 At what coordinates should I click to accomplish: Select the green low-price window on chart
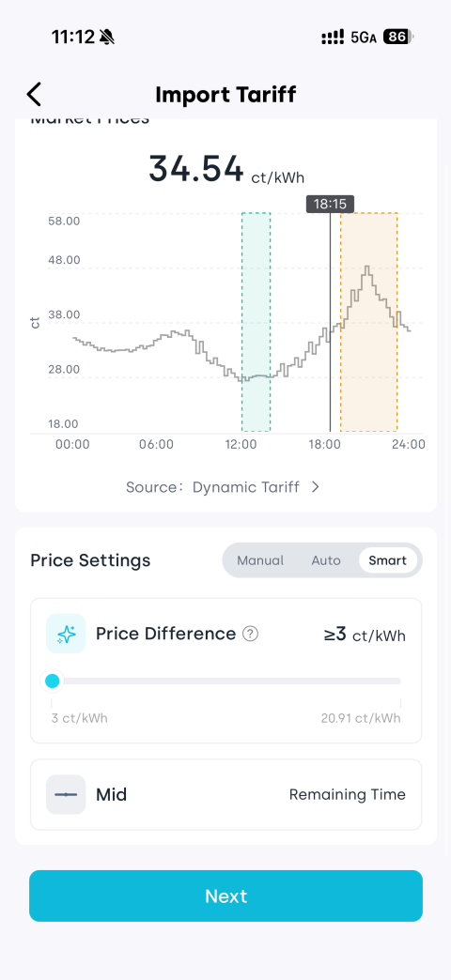[256, 322]
